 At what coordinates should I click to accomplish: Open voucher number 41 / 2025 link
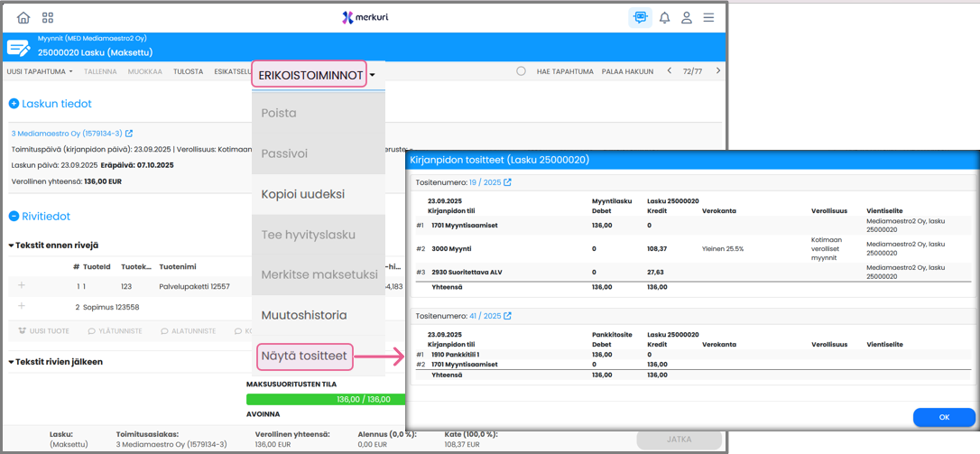[485, 316]
